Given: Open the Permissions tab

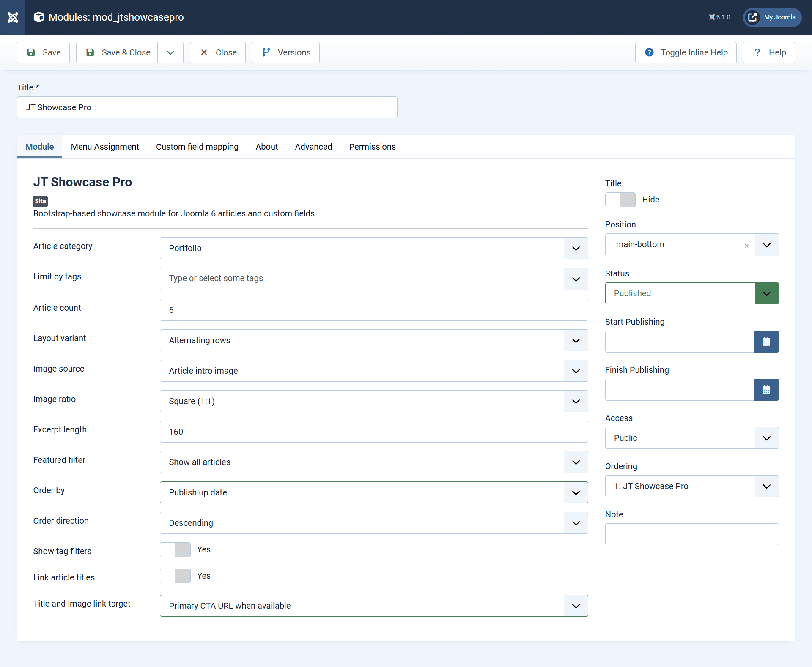Looking at the screenshot, I should 372,147.
